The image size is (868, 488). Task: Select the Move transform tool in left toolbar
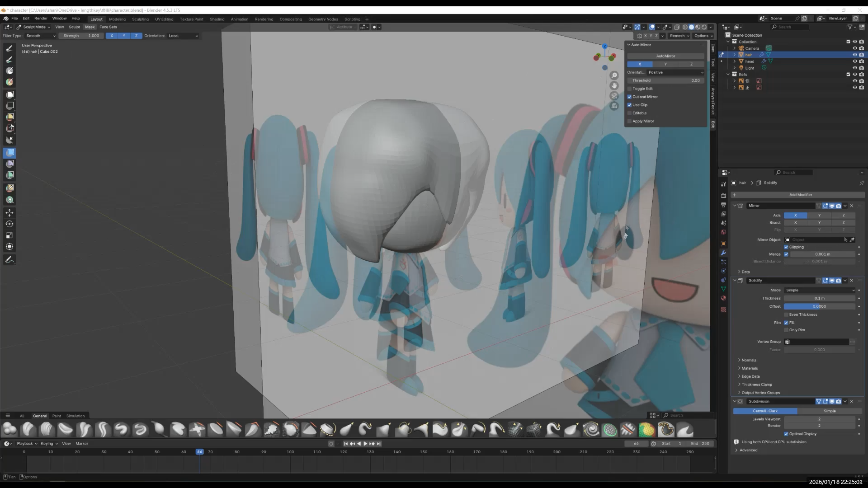click(x=9, y=213)
